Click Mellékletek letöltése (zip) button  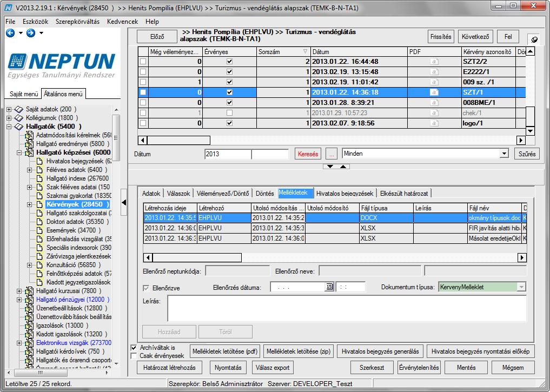point(299,351)
